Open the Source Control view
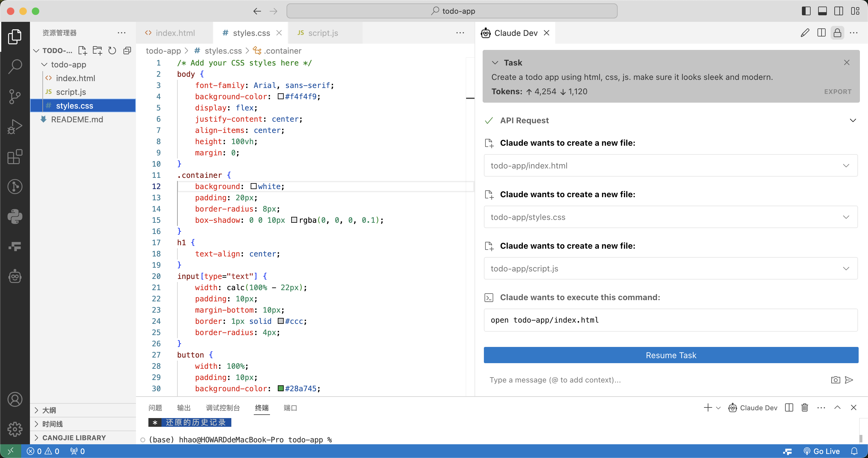This screenshot has width=868, height=458. pyautogui.click(x=15, y=96)
